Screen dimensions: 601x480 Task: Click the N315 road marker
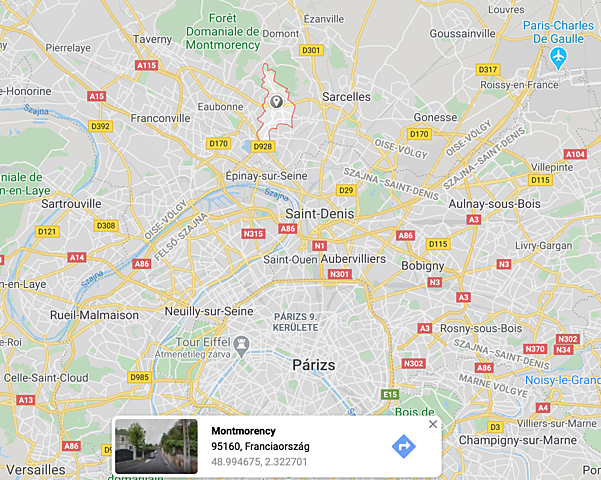[x=253, y=233]
